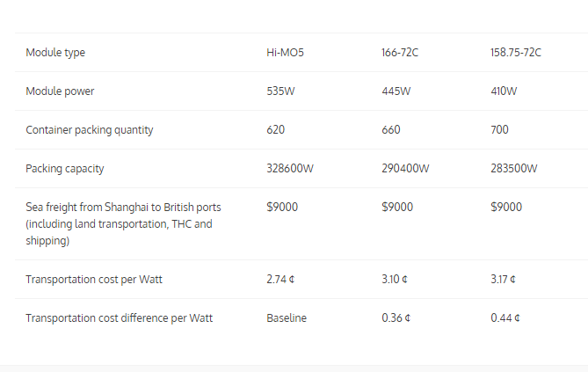Select the 2.74 ¢ cost value

pos(280,280)
